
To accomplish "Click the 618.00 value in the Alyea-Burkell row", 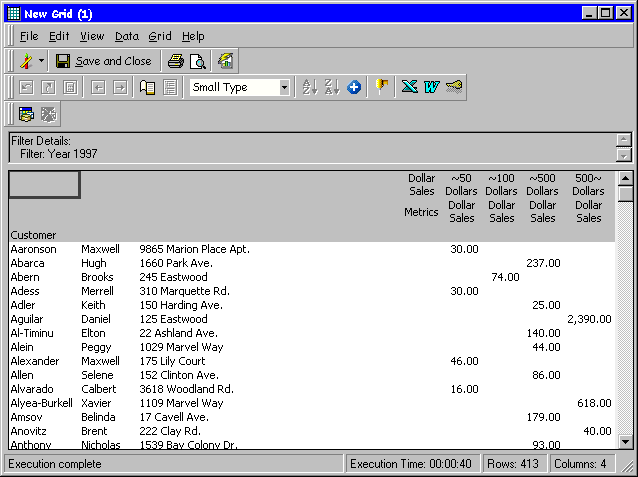I will (594, 403).
